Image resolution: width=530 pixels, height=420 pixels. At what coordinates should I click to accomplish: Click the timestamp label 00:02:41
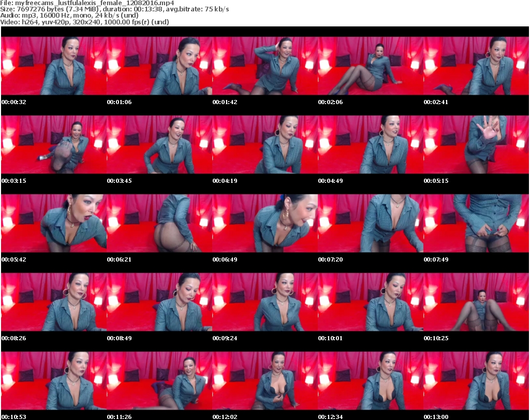(436, 102)
